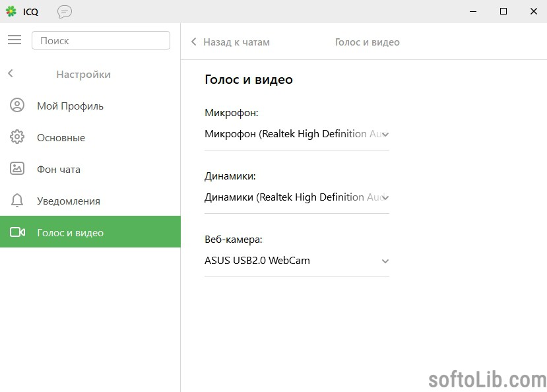
Task: Click Назад к чатам link
Action: pos(230,42)
